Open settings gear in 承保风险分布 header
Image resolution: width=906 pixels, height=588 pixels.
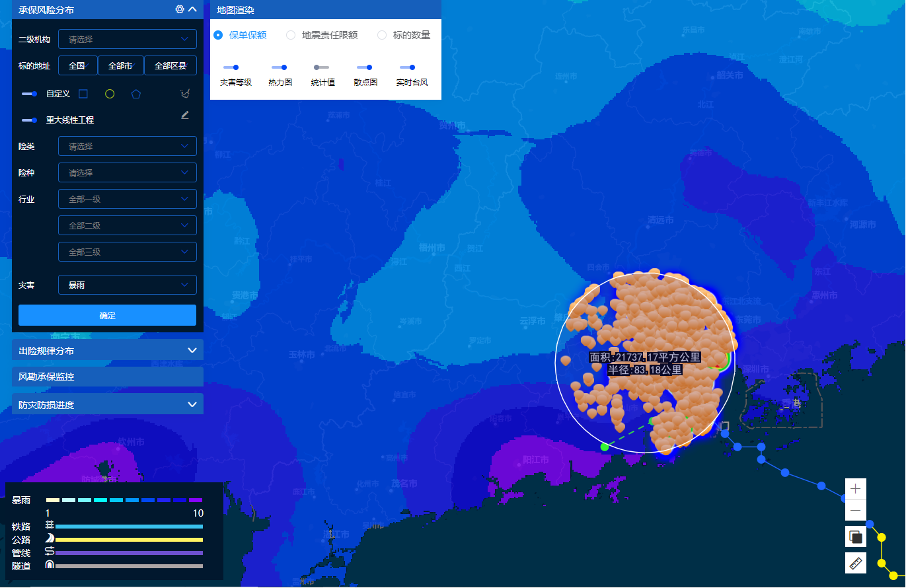pos(179,9)
